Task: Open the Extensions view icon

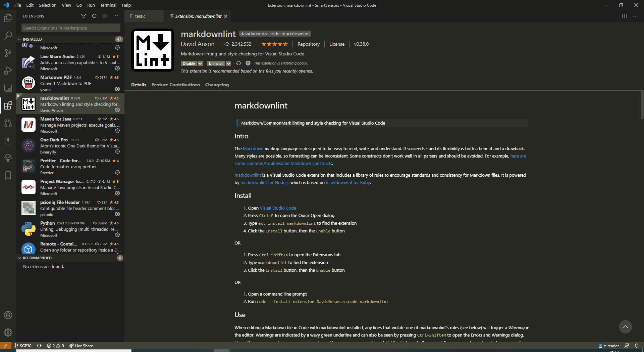Action: 8,105
